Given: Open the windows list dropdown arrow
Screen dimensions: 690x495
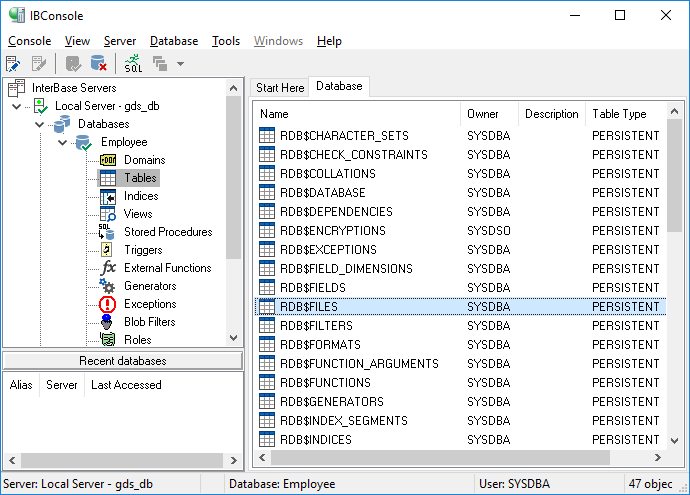Looking at the screenshot, I should pos(180,64).
